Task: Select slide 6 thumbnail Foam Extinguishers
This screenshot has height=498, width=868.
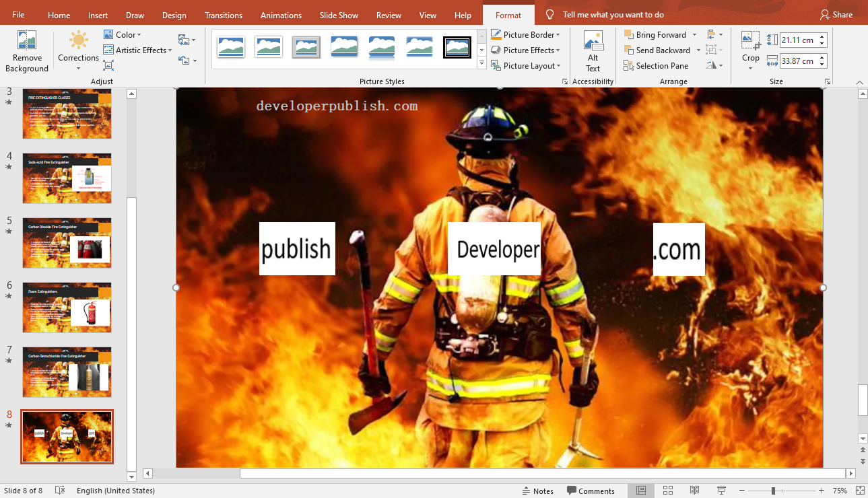Action: (x=67, y=308)
